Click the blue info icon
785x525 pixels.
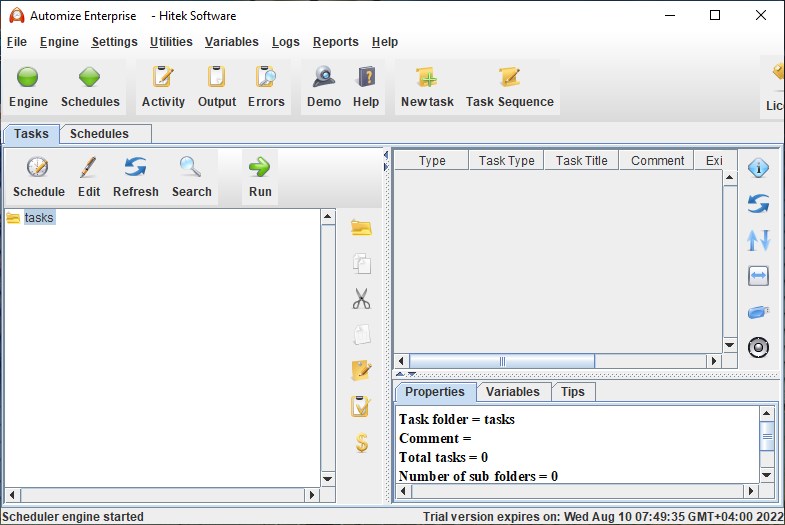[x=758, y=168]
